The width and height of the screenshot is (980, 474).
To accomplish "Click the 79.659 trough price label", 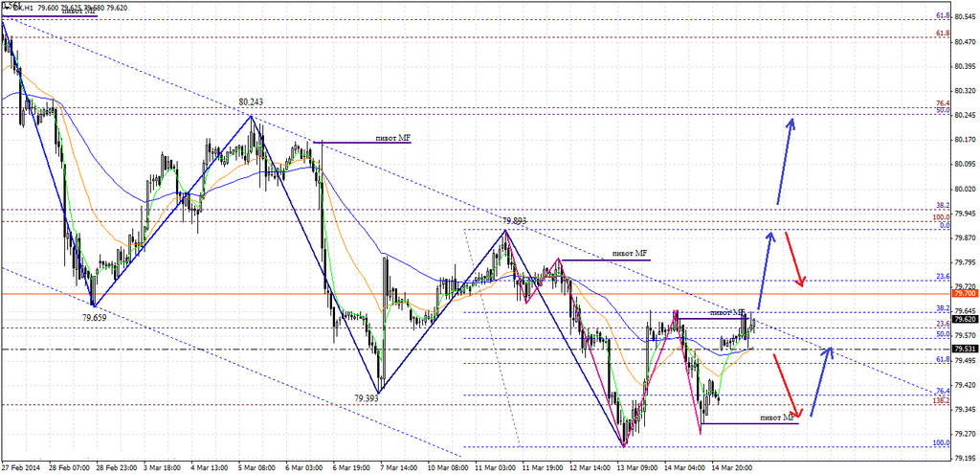I will 94,316.
